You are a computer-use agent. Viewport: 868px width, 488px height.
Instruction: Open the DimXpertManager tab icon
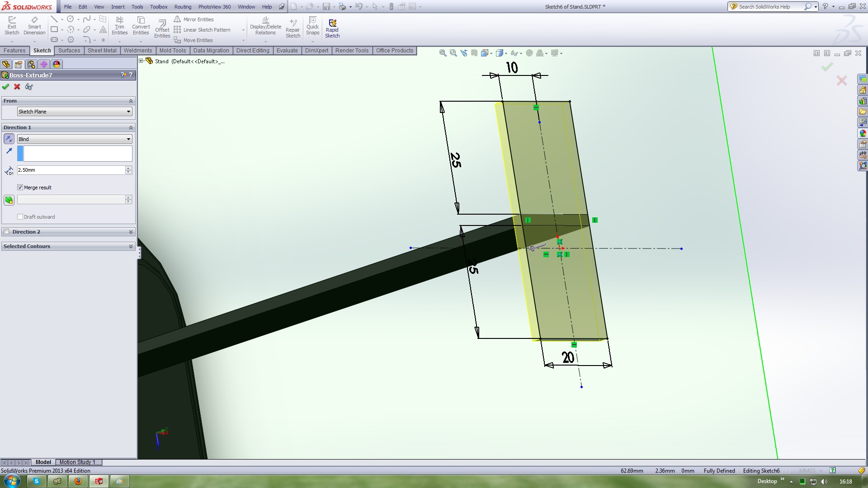point(44,64)
